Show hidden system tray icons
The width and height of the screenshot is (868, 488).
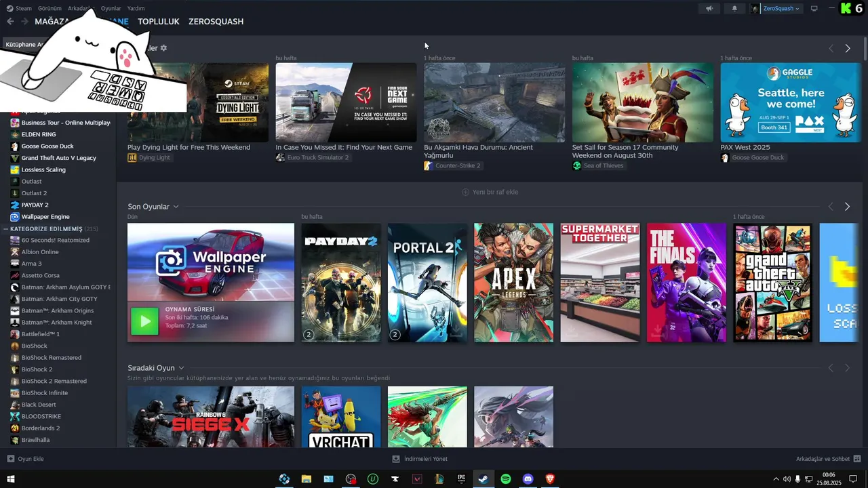pos(776,479)
